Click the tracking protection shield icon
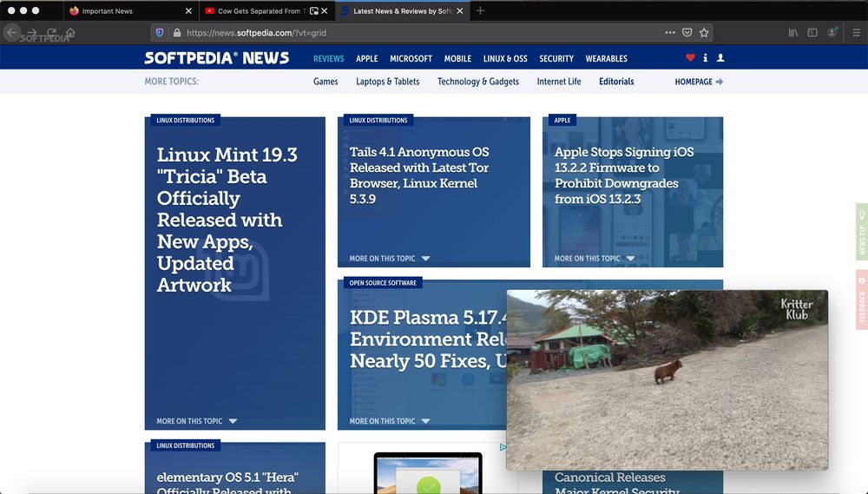 pos(159,33)
